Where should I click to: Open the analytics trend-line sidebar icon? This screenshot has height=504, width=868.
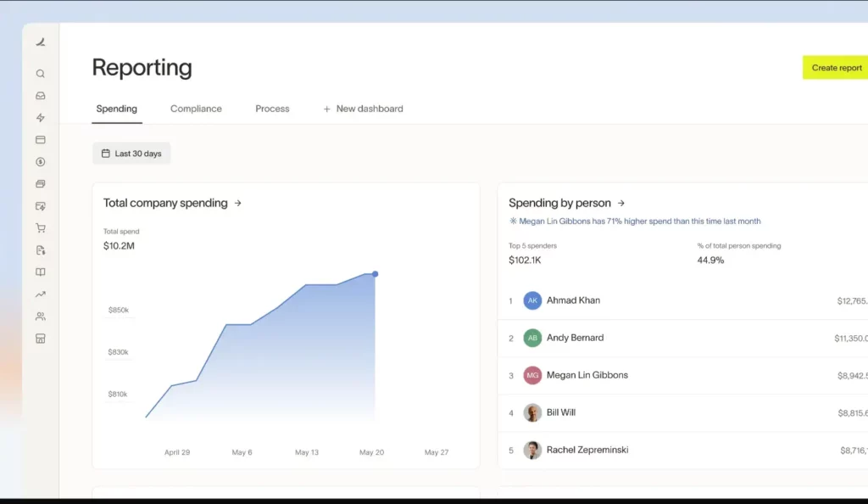pyautogui.click(x=40, y=294)
